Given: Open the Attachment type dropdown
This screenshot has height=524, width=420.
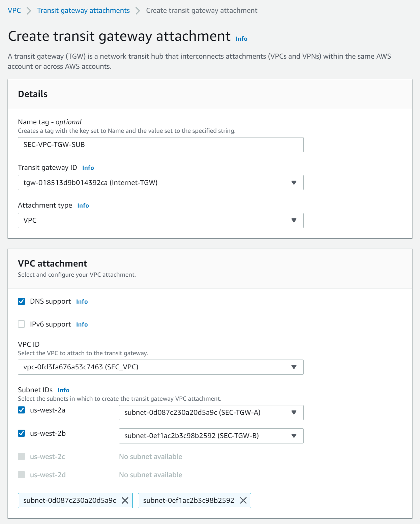Looking at the screenshot, I should 160,220.
